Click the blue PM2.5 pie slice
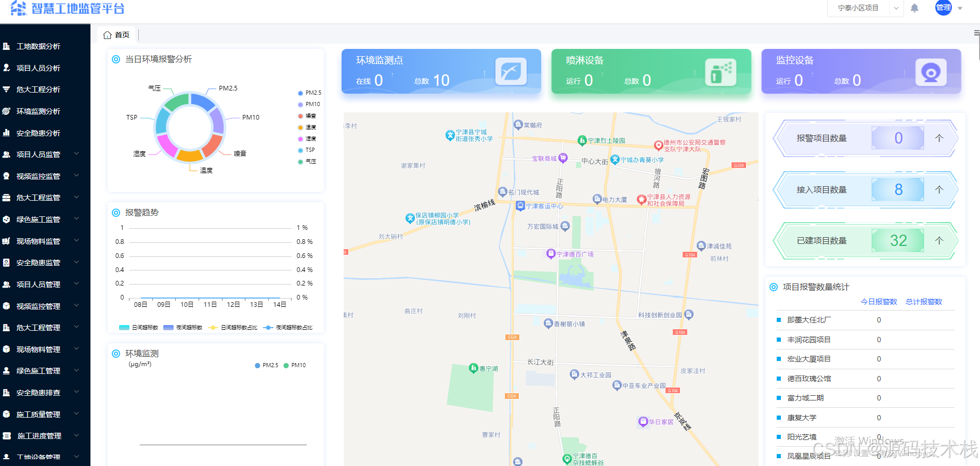Screen dimensions: 980x466 tap(202, 100)
